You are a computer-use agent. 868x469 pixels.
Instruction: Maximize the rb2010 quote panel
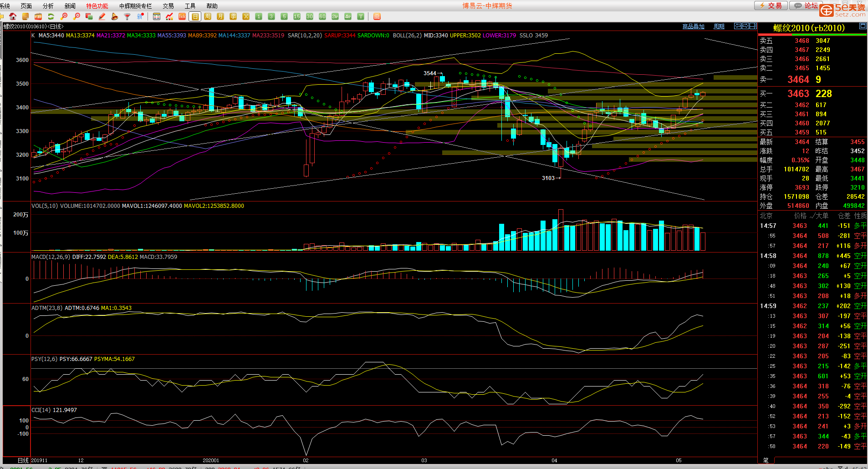863,26
